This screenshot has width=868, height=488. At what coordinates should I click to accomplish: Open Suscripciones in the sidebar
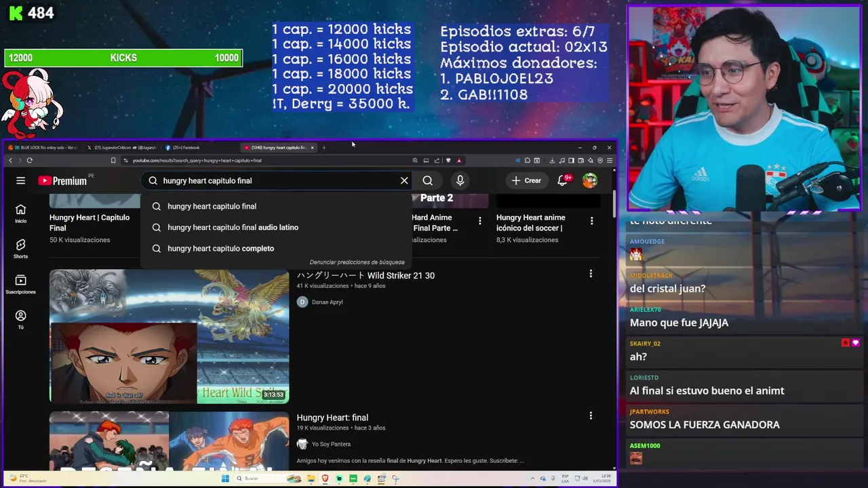tap(21, 285)
